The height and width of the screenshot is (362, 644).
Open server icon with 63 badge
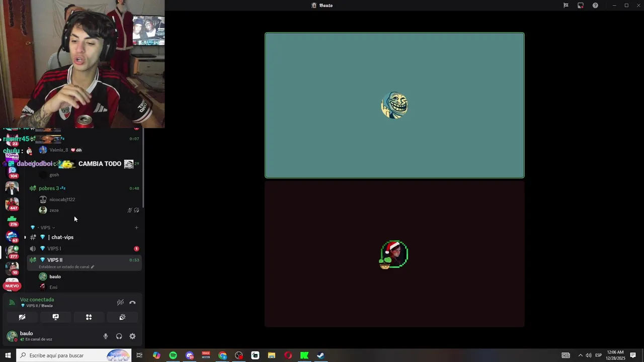(x=12, y=236)
